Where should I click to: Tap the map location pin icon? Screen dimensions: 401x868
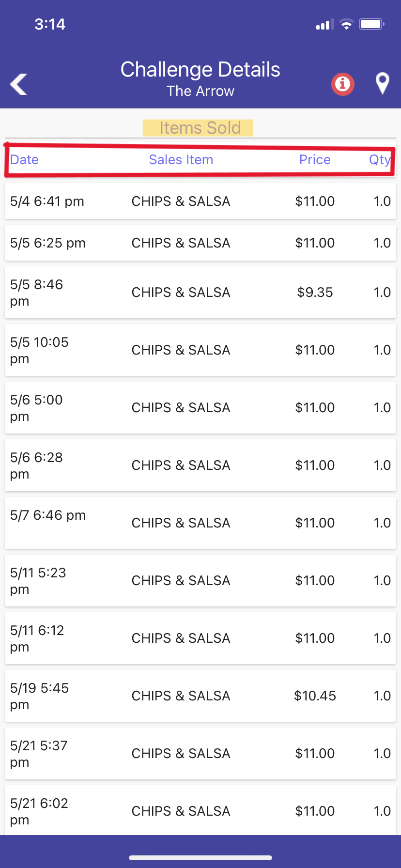click(382, 83)
